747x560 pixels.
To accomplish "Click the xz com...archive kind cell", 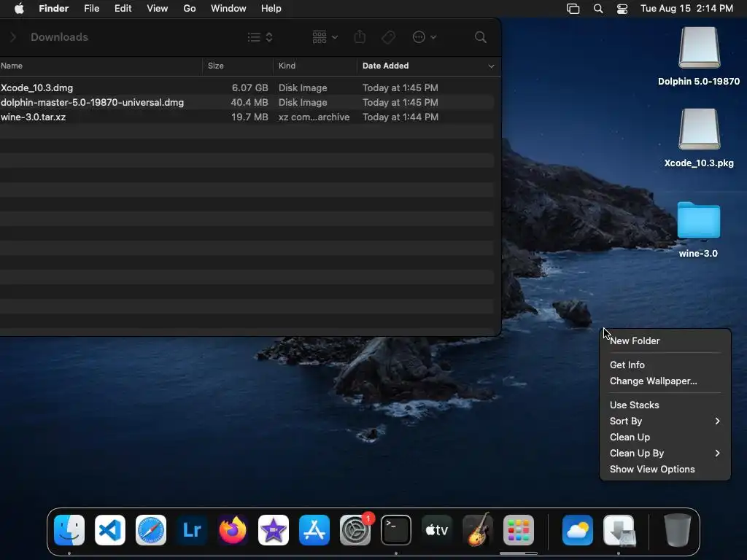I will tap(314, 117).
